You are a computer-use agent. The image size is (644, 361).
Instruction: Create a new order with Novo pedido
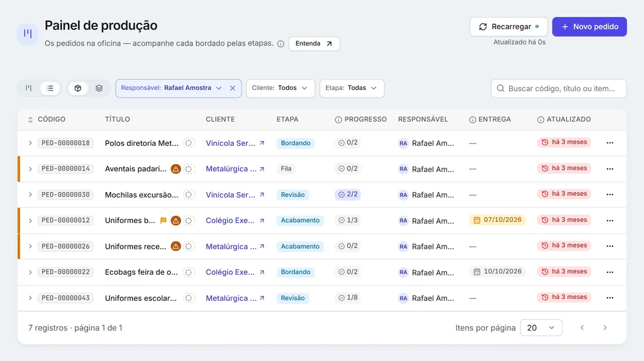tap(589, 27)
